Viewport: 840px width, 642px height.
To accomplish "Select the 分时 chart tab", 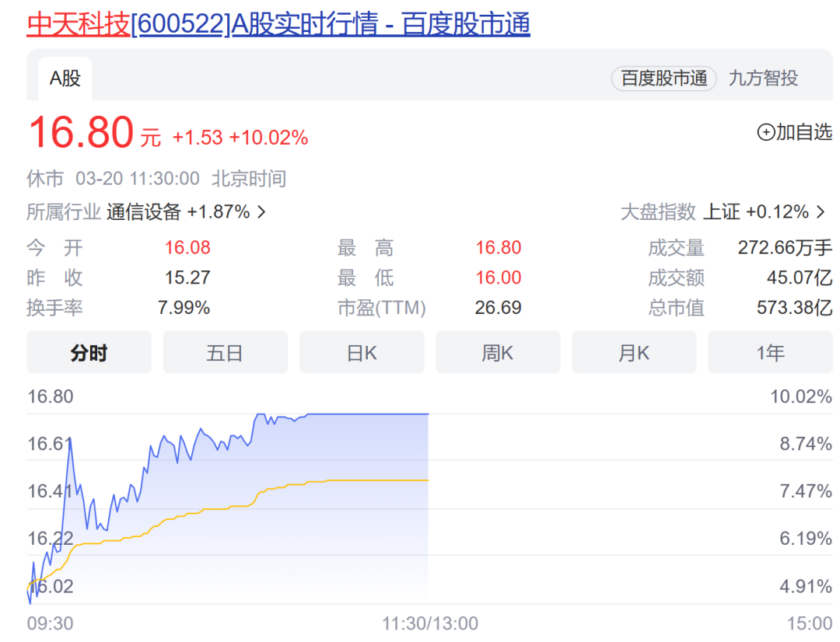I will tap(89, 352).
